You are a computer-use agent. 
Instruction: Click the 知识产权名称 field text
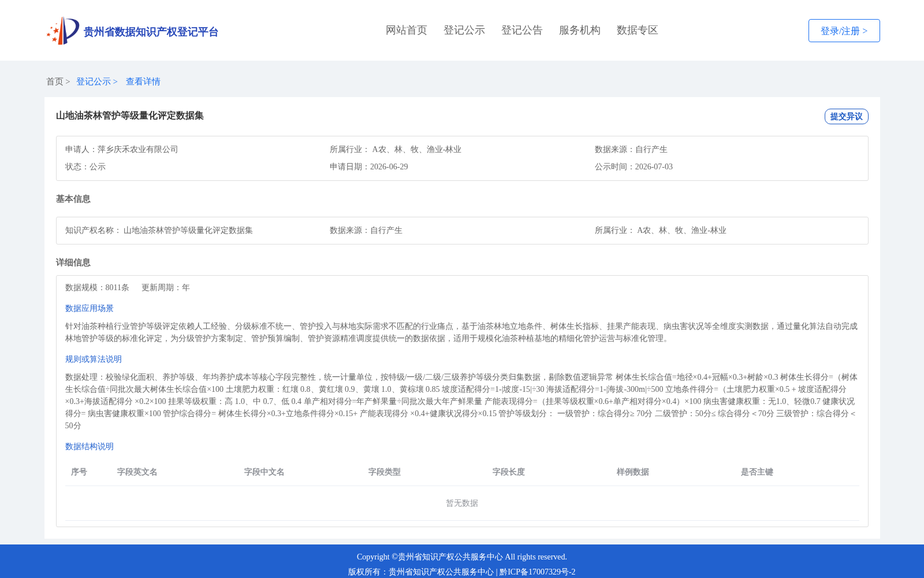point(159,230)
